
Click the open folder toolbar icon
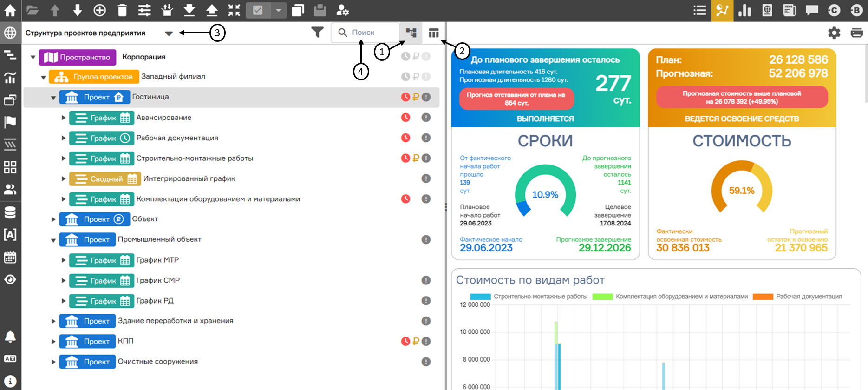(33, 10)
